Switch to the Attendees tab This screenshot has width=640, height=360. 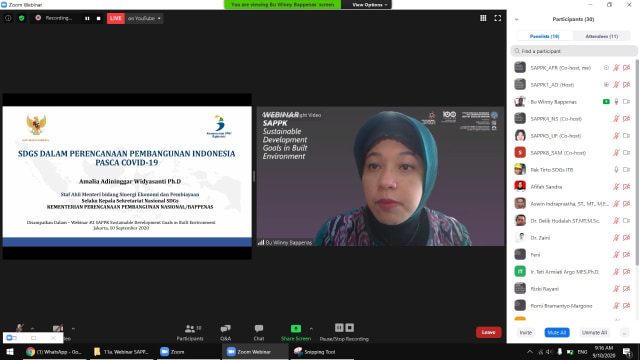[602, 36]
